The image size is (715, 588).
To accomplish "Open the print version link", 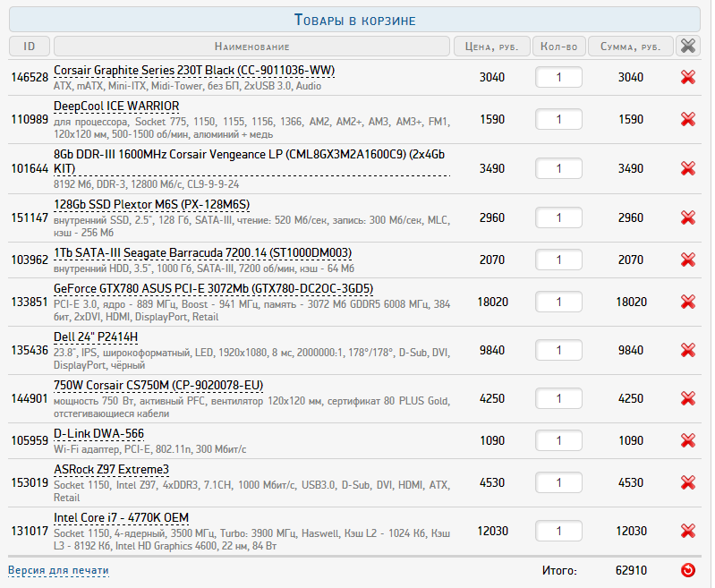I will click(x=58, y=570).
